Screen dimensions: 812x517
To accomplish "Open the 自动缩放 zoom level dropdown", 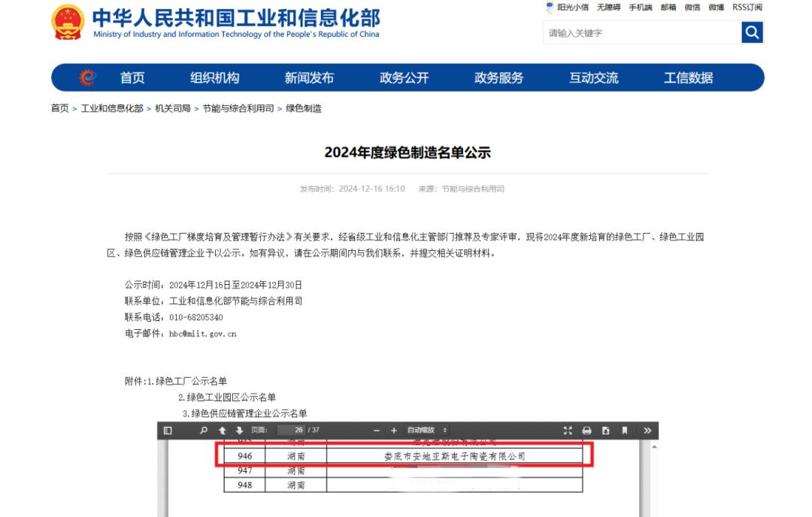I will [427, 431].
